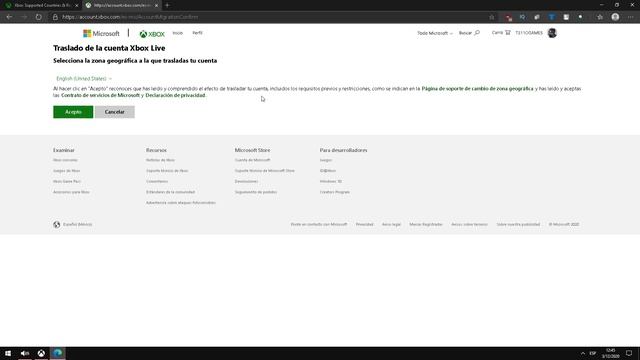Open a new browser tab
The width and height of the screenshot is (640, 360).
(167, 5)
